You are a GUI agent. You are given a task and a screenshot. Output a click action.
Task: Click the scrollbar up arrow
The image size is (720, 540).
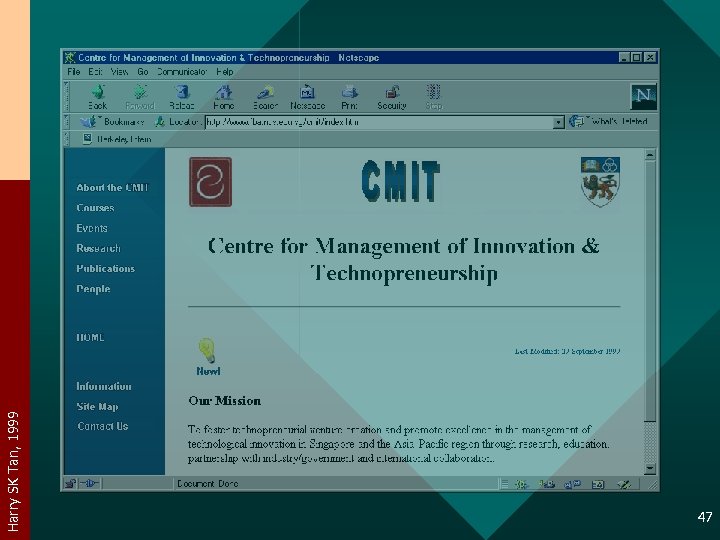pos(650,155)
